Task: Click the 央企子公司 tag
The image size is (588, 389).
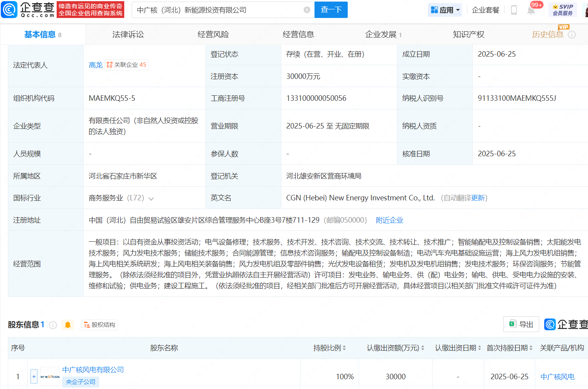Action: [x=80, y=382]
